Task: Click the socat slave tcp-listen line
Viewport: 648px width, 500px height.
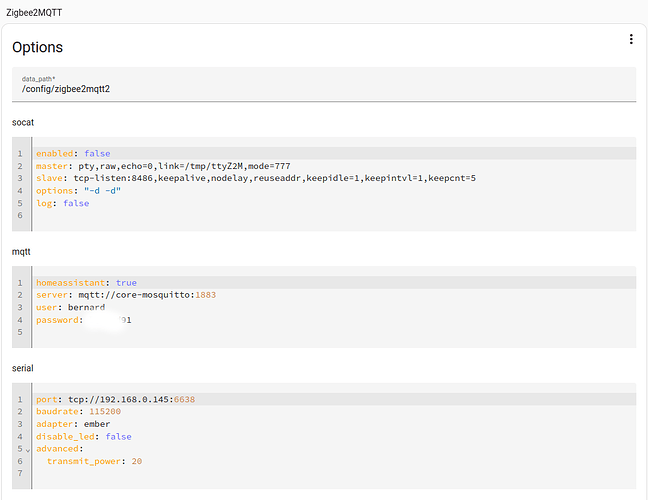Action: coord(255,178)
